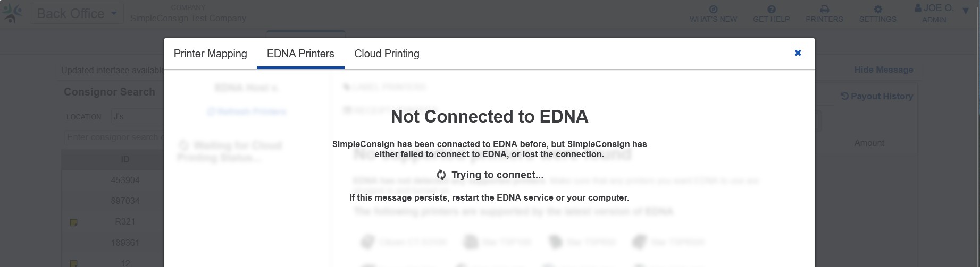Click the Joe O. user profile icon
The height and width of the screenshot is (267, 980).
(918, 8)
